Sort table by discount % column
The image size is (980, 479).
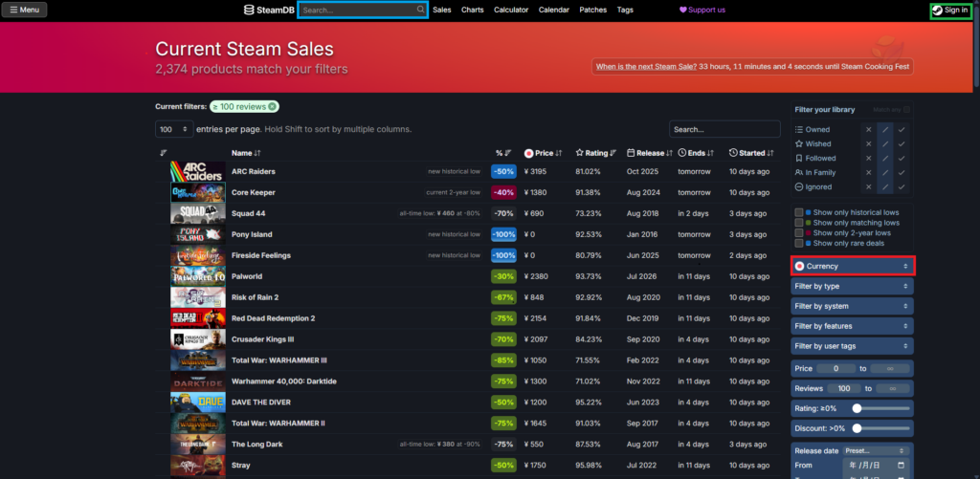503,153
